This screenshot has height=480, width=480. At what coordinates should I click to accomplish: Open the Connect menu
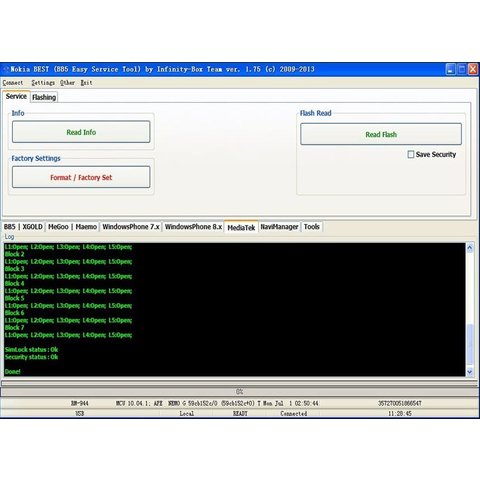pyautogui.click(x=13, y=82)
